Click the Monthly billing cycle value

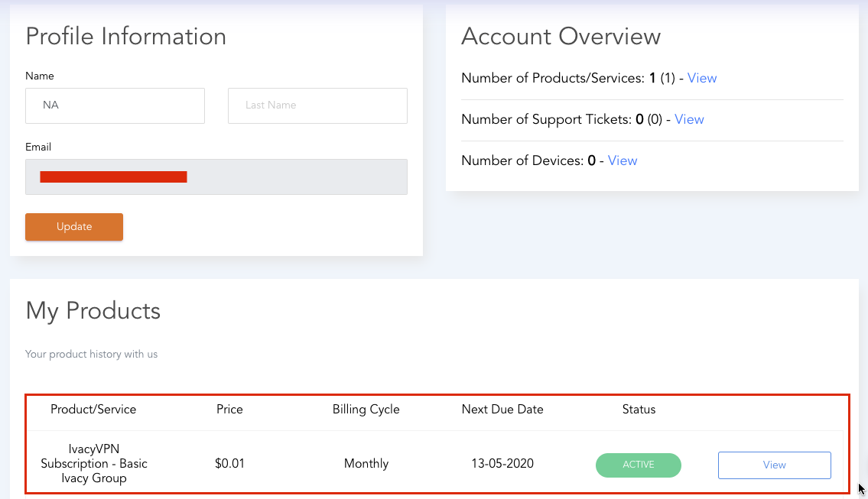coord(366,464)
